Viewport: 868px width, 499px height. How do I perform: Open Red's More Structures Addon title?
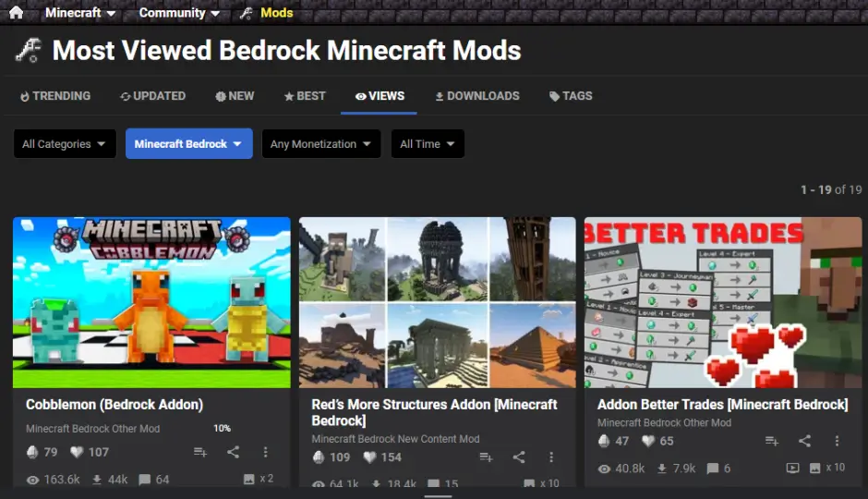point(435,412)
